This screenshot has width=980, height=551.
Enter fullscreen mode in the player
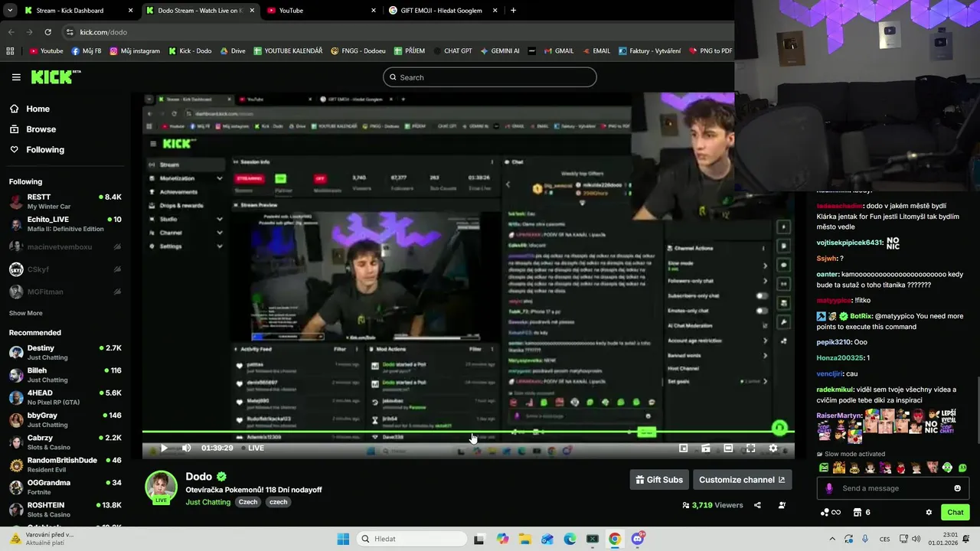click(750, 448)
